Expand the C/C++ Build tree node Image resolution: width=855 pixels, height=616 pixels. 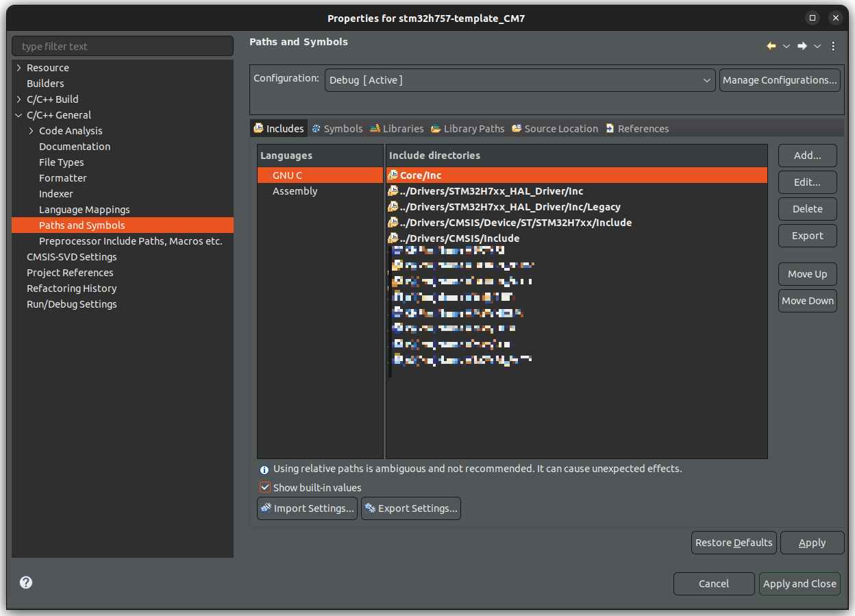tap(19, 99)
